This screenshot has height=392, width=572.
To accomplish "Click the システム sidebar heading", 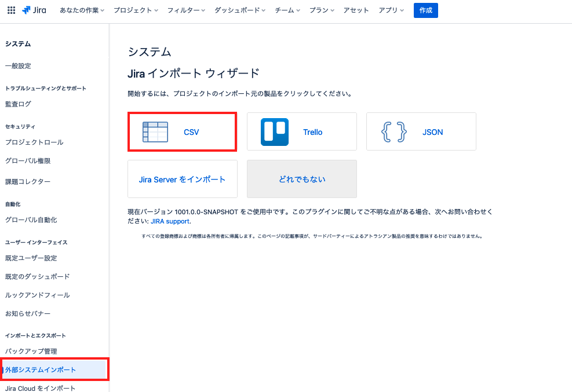I will (18, 44).
